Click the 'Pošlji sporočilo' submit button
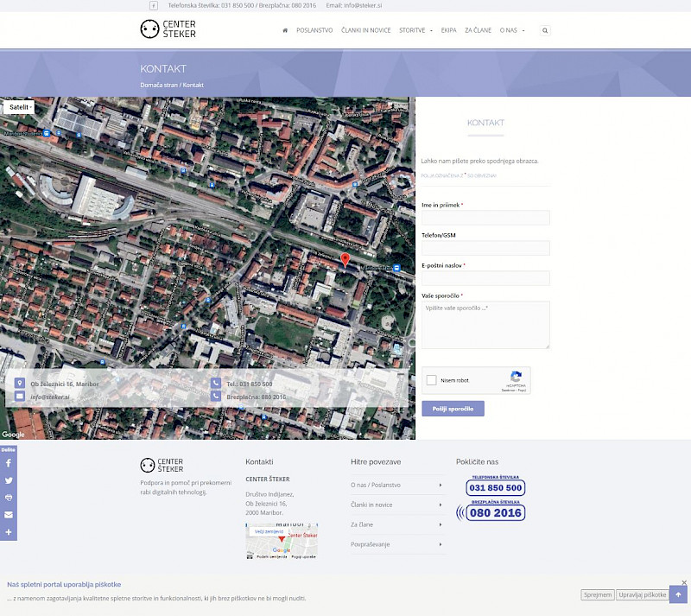691x616 pixels. 453,409
